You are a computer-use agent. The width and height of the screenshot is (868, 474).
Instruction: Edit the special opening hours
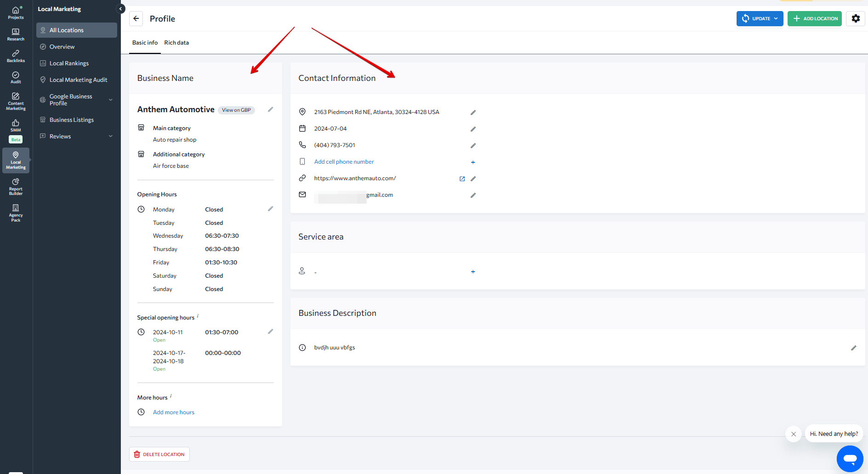271,331
